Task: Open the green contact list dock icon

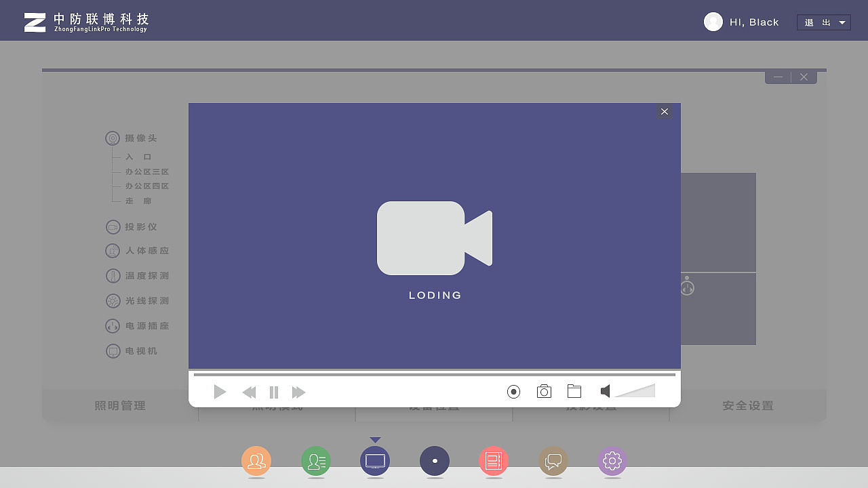Action: (x=316, y=461)
